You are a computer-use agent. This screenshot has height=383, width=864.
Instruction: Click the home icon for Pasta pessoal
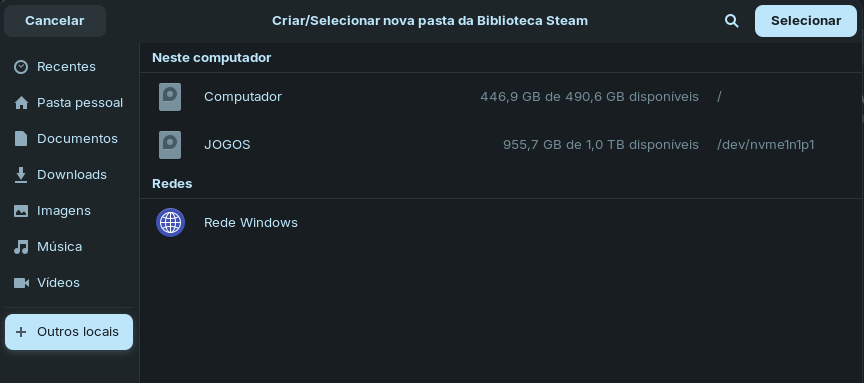[21, 103]
